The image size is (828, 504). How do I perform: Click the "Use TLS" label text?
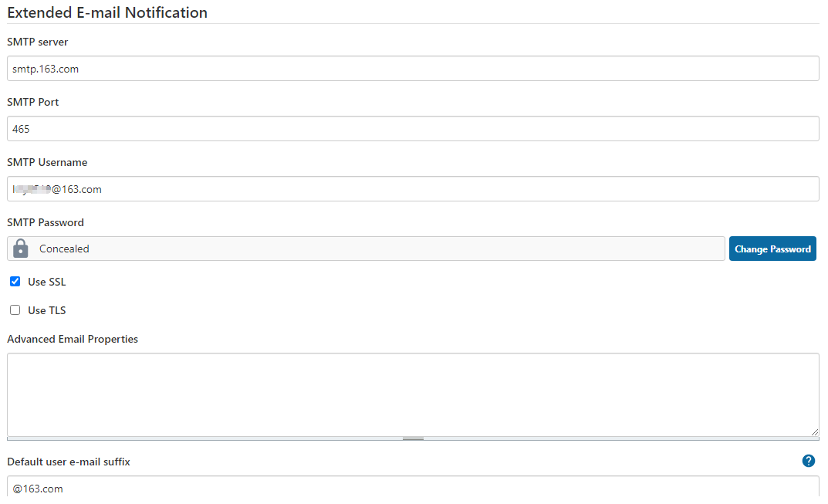46,310
